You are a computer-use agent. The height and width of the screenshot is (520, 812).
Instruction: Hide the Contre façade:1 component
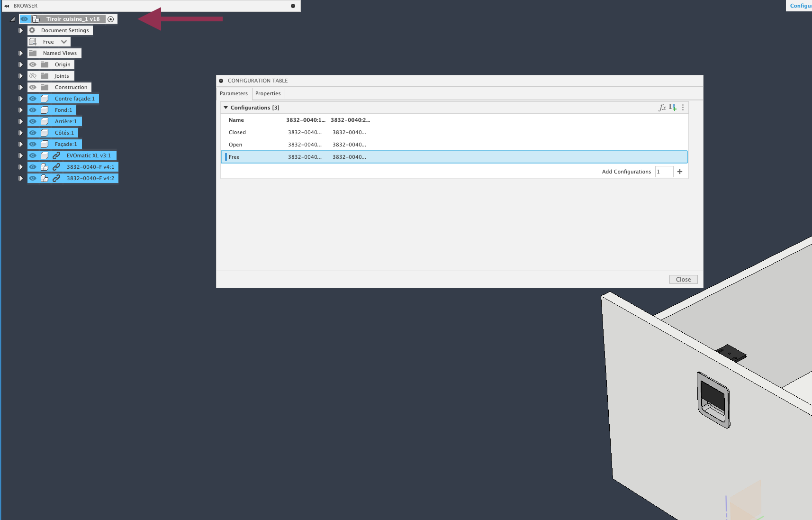click(32, 98)
